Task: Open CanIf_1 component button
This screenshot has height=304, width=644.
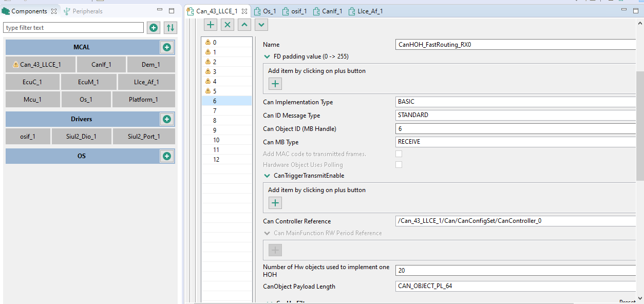Action: (x=101, y=65)
